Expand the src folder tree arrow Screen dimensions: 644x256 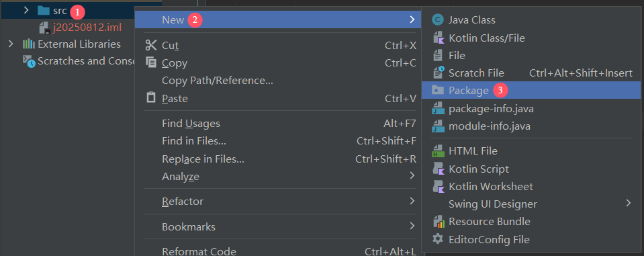click(26, 10)
